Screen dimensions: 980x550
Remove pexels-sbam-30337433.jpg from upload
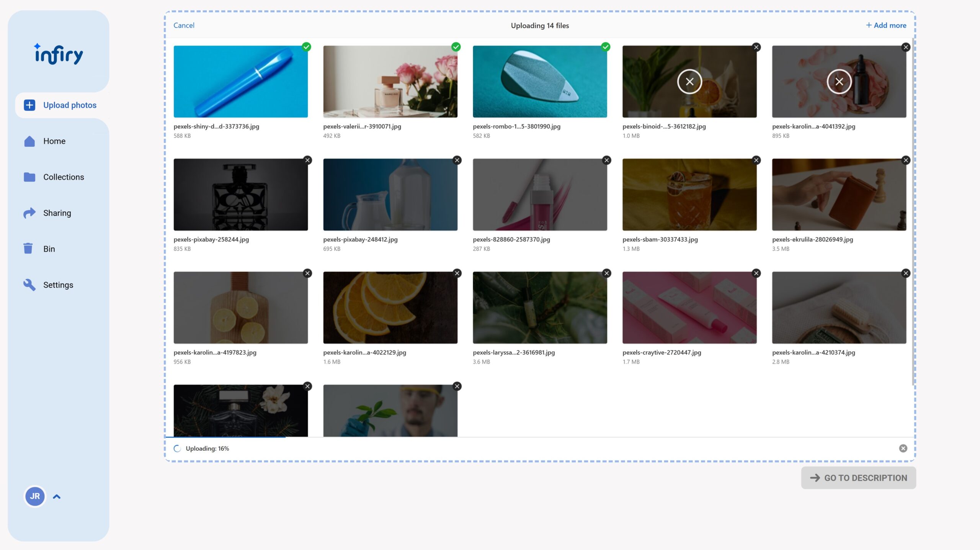(756, 160)
